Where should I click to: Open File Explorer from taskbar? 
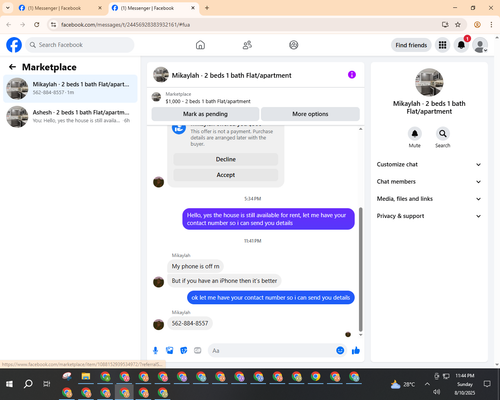[x=86, y=377]
